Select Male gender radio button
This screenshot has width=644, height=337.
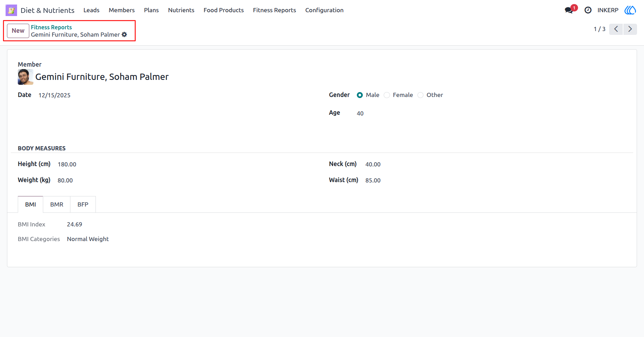(x=360, y=95)
